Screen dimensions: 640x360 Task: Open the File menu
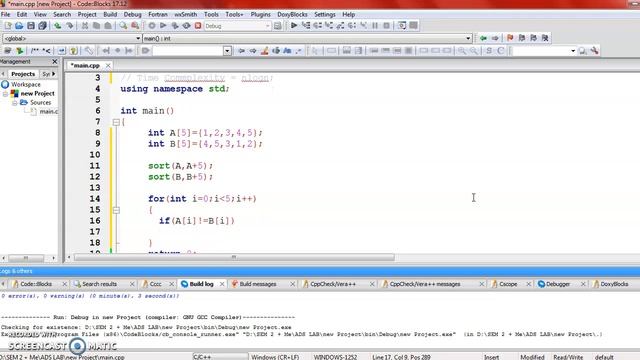click(x=6, y=14)
